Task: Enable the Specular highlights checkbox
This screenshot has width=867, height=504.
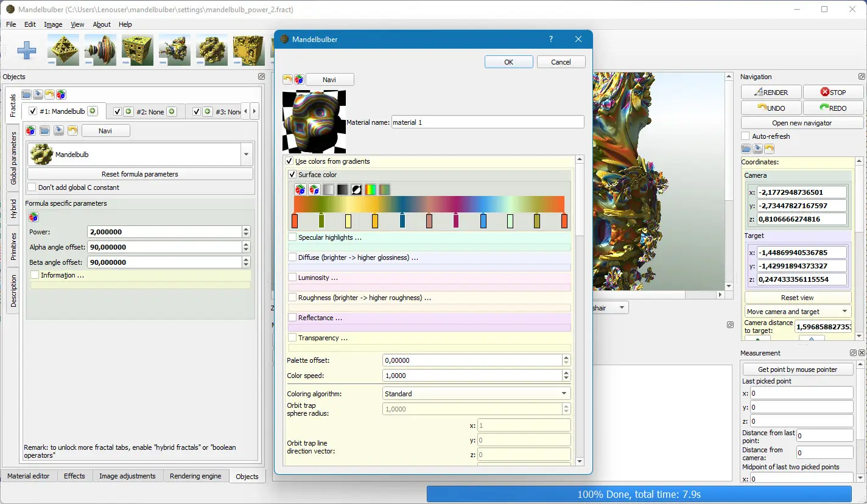Action: coord(292,237)
